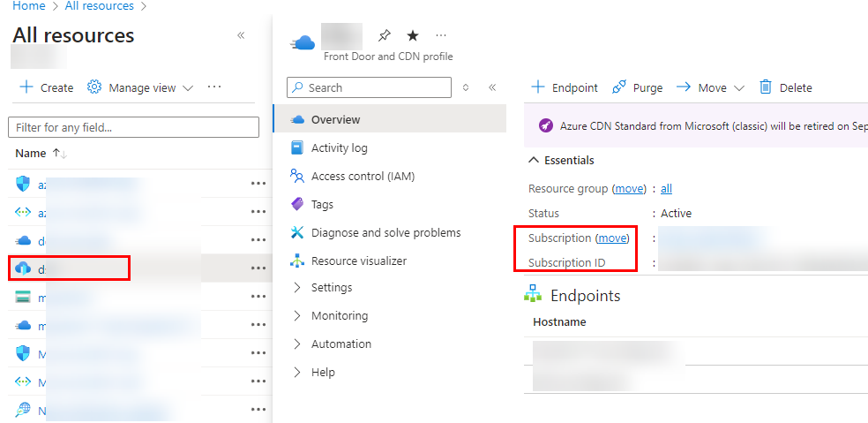Open context menu for fifth resource row
This screenshot has height=423, width=868.
click(x=258, y=297)
